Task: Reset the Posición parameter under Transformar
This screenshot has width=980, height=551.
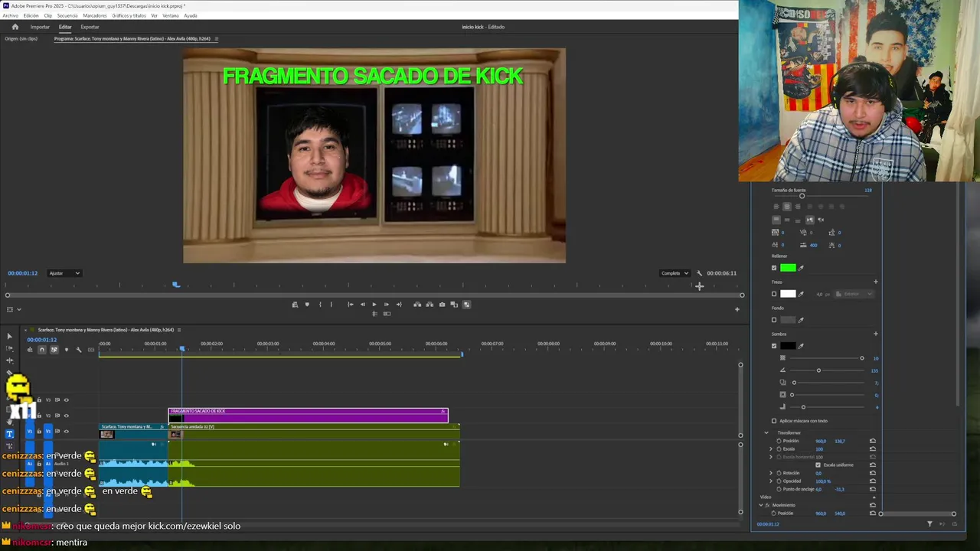Action: click(x=873, y=441)
